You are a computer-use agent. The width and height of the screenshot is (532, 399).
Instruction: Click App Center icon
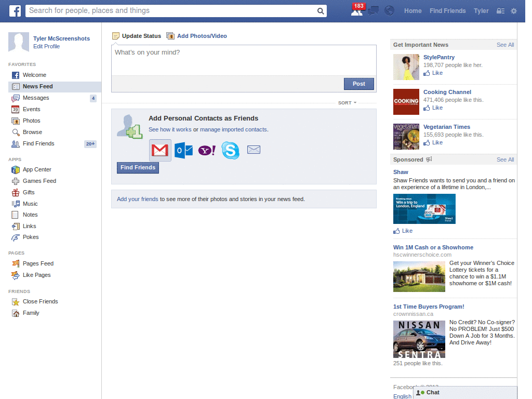coord(16,170)
